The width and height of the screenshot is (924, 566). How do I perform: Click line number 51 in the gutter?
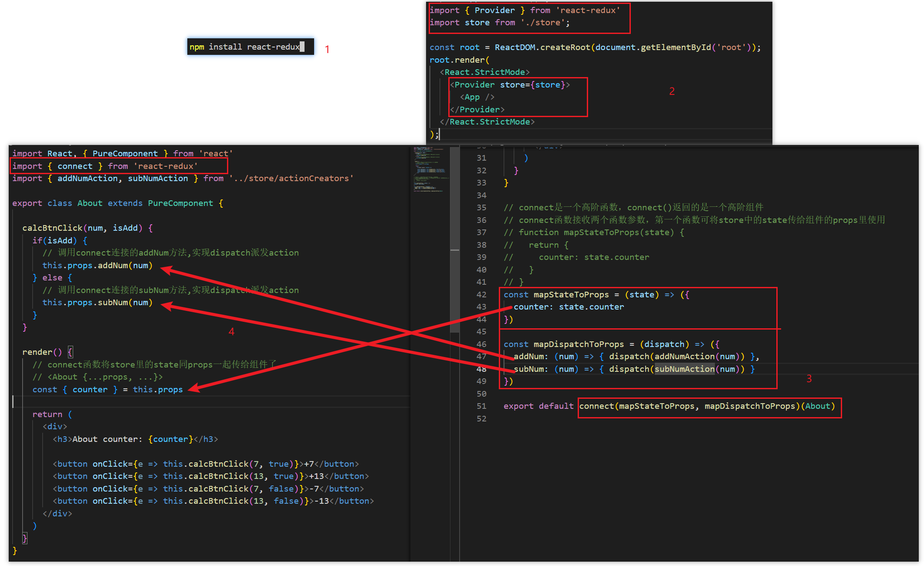tap(481, 406)
